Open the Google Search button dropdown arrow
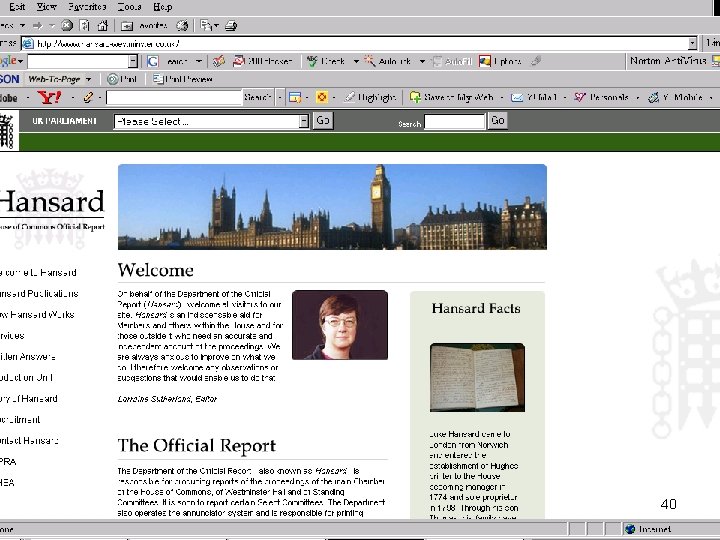The height and width of the screenshot is (540, 720). 199,61
